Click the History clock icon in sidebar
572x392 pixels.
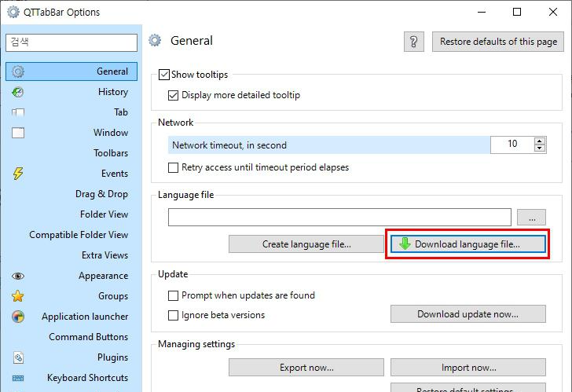[x=18, y=92]
